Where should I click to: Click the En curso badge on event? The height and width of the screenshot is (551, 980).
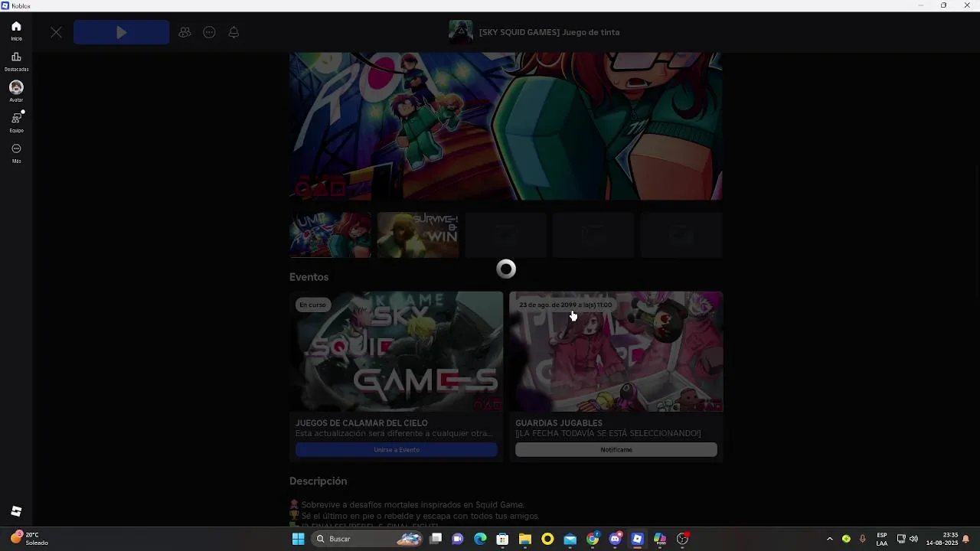click(x=312, y=305)
